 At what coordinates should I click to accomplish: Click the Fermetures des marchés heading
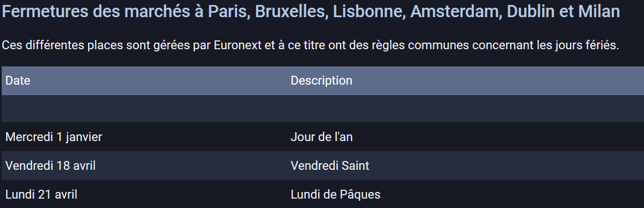coord(311,12)
